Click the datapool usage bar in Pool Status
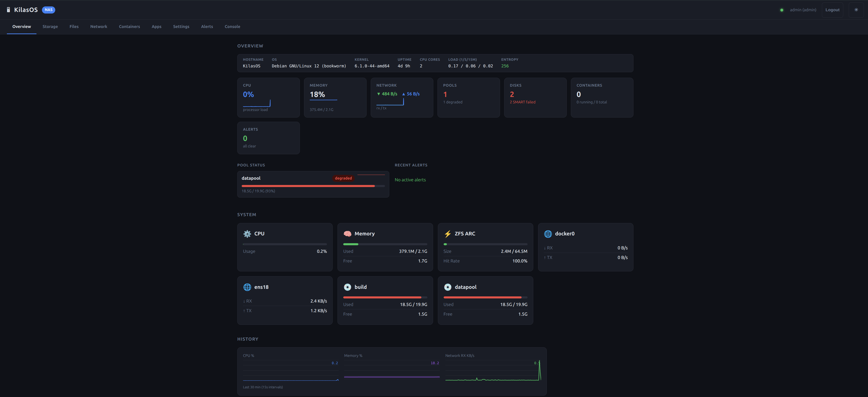This screenshot has height=397, width=868. [x=313, y=186]
